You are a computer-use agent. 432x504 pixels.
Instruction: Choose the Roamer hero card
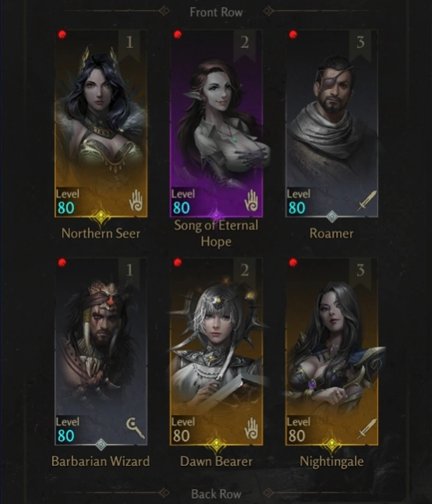pyautogui.click(x=331, y=123)
